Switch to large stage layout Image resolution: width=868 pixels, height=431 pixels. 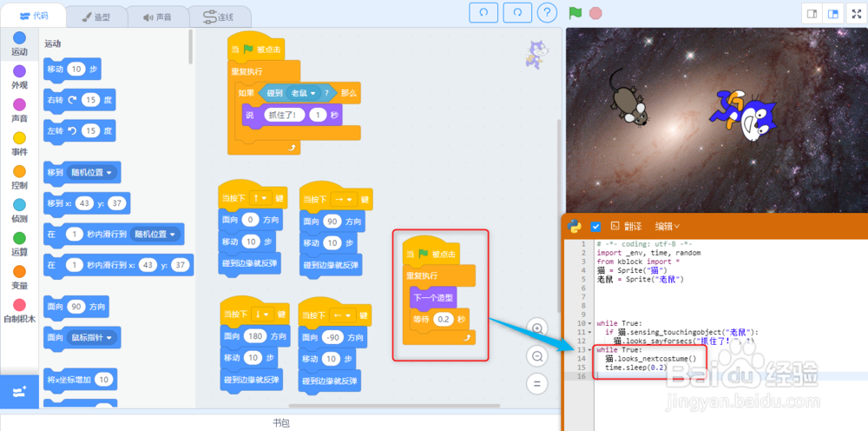(832, 13)
